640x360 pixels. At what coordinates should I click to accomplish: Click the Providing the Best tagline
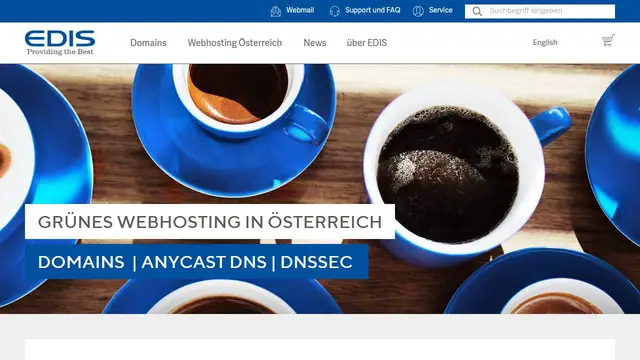60,52
